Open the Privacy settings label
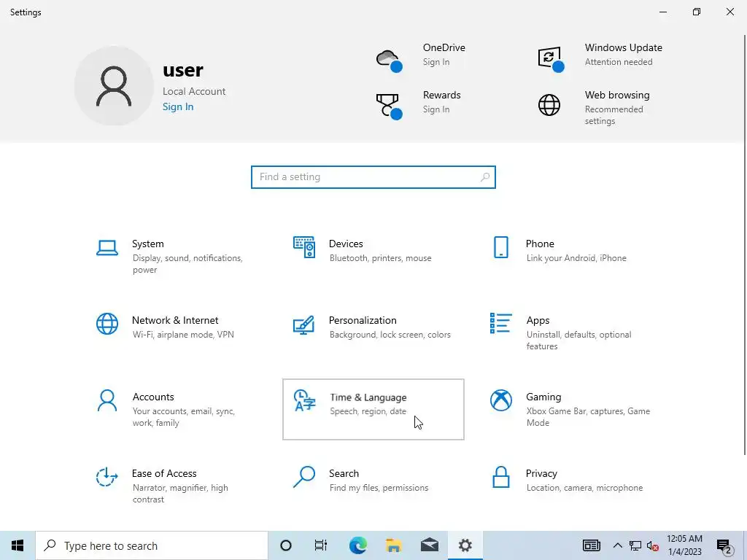 541,474
